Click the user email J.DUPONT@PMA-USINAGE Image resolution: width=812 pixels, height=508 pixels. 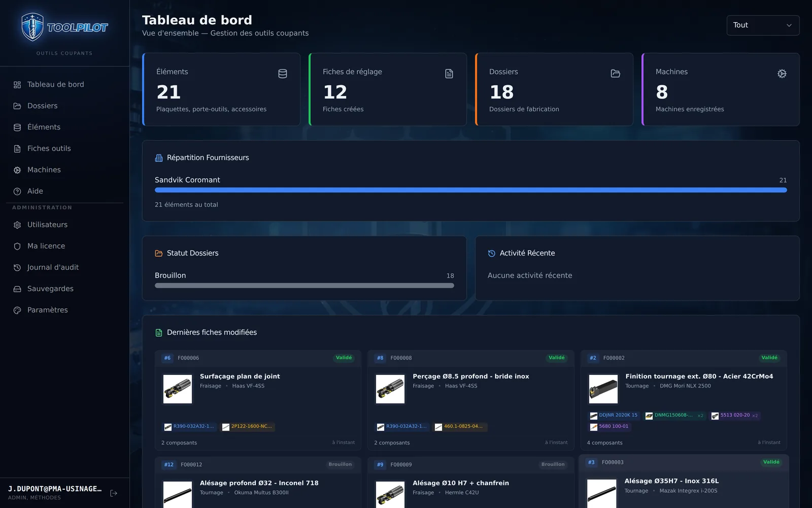[x=55, y=489]
